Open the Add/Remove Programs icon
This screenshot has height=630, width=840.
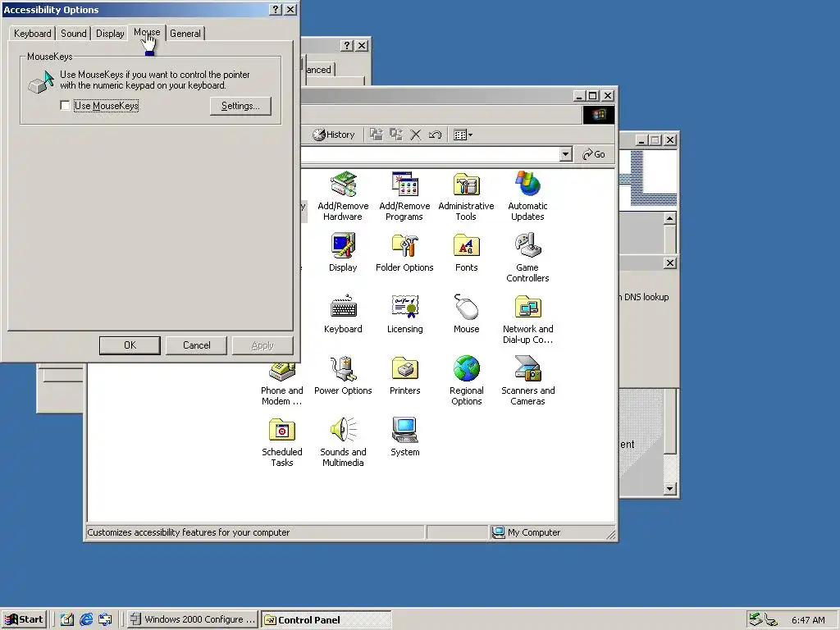(404, 196)
